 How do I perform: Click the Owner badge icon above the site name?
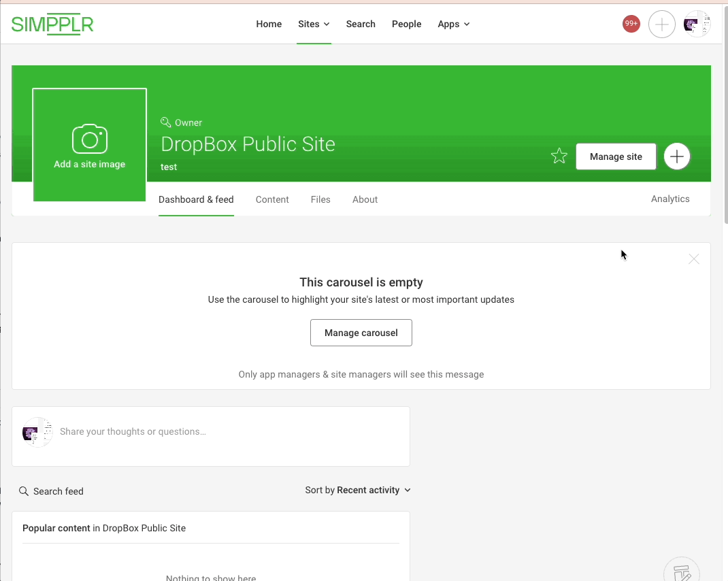point(165,121)
